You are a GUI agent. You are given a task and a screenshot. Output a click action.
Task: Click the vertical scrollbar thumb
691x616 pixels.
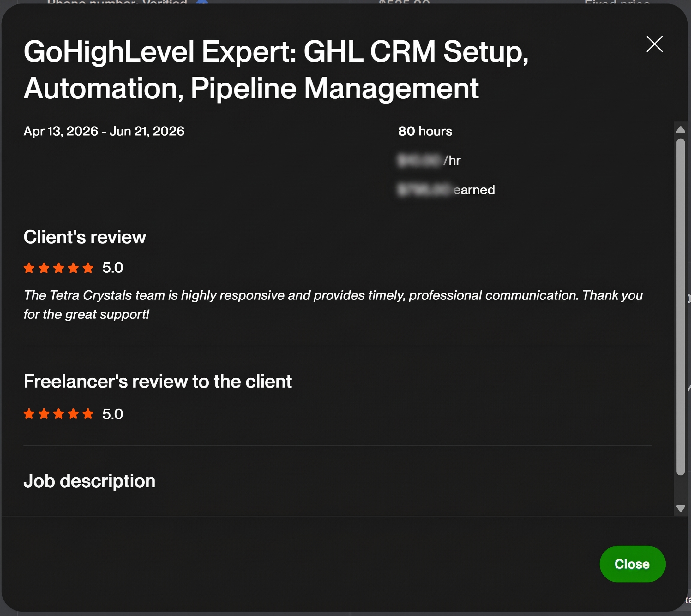click(x=681, y=307)
